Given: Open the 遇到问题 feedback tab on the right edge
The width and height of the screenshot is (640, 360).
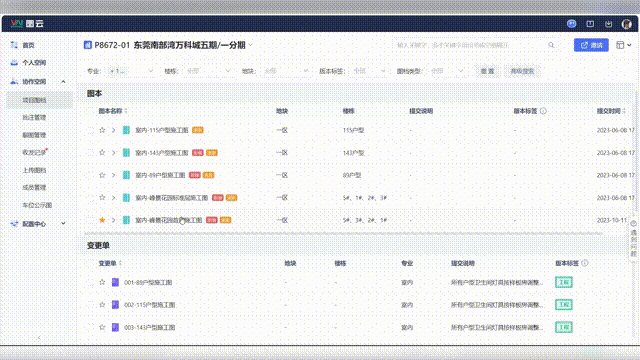Looking at the screenshot, I should (x=633, y=239).
